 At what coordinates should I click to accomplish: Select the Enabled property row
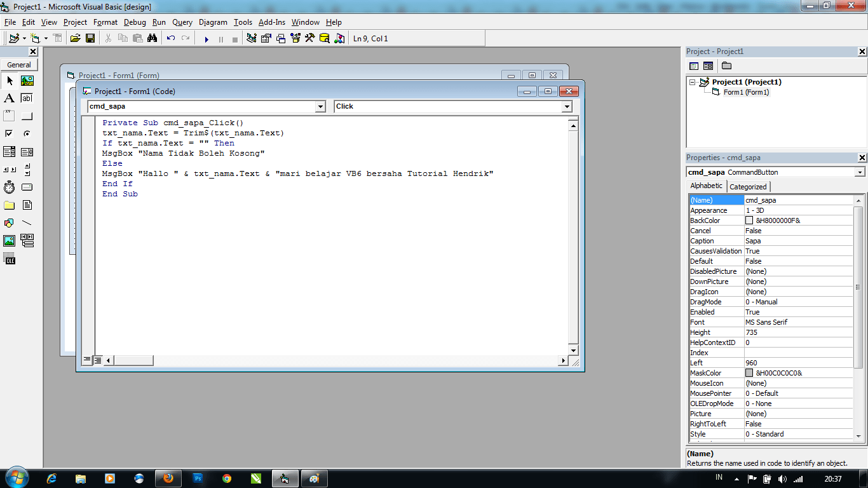pyautogui.click(x=771, y=312)
